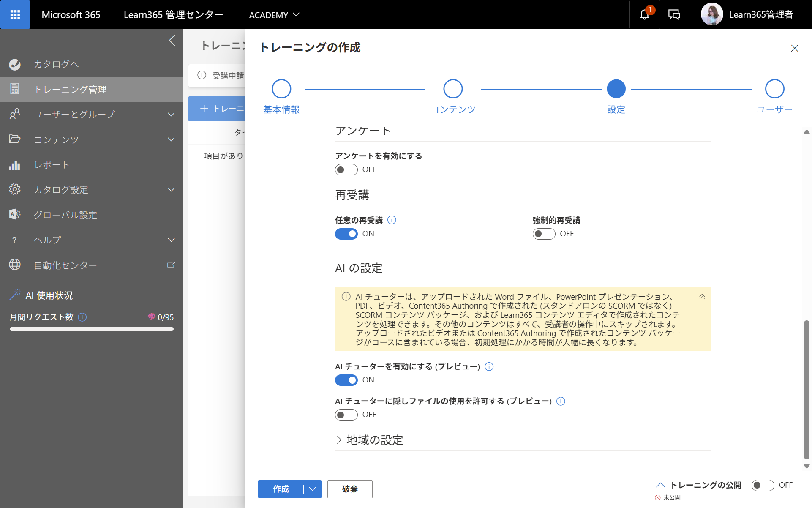Viewport: 812px width, 508px height.
Task: Click the トレーニング管理 icon in the sidebar
Action: click(15, 89)
